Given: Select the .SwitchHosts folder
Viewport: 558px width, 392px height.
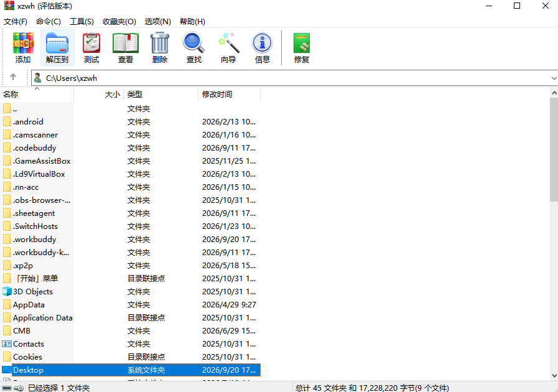Looking at the screenshot, I should (x=130, y=226).
